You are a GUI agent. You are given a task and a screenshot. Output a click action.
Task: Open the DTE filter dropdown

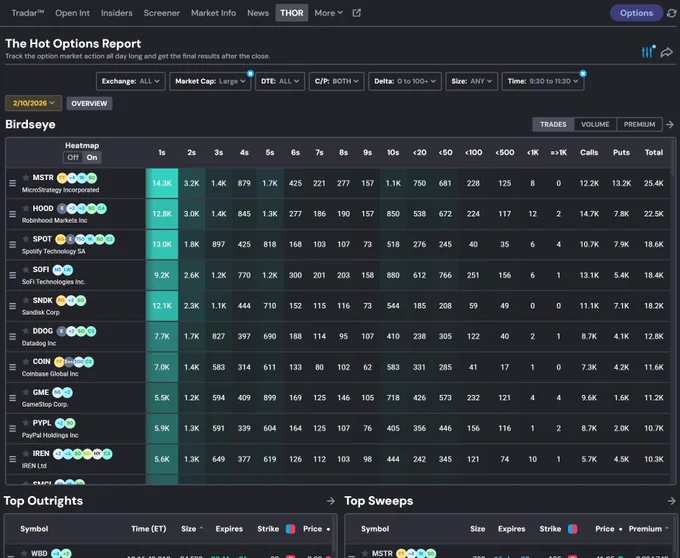tap(280, 81)
